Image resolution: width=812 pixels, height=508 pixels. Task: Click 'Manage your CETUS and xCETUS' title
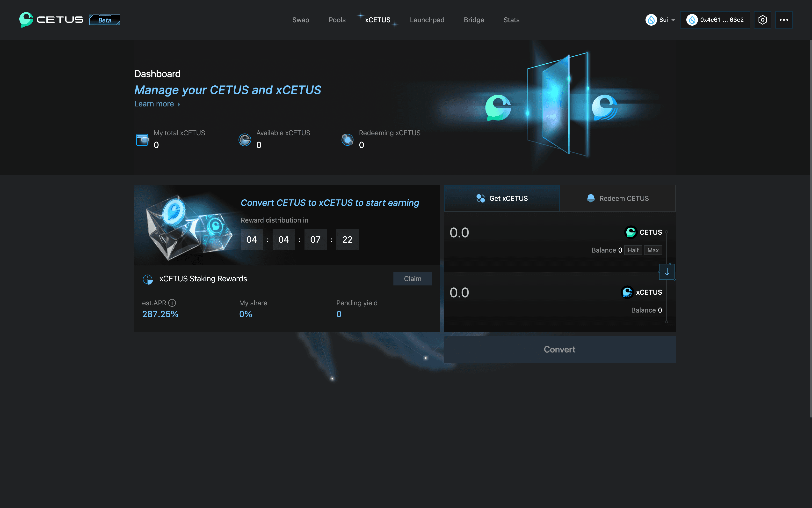(227, 90)
